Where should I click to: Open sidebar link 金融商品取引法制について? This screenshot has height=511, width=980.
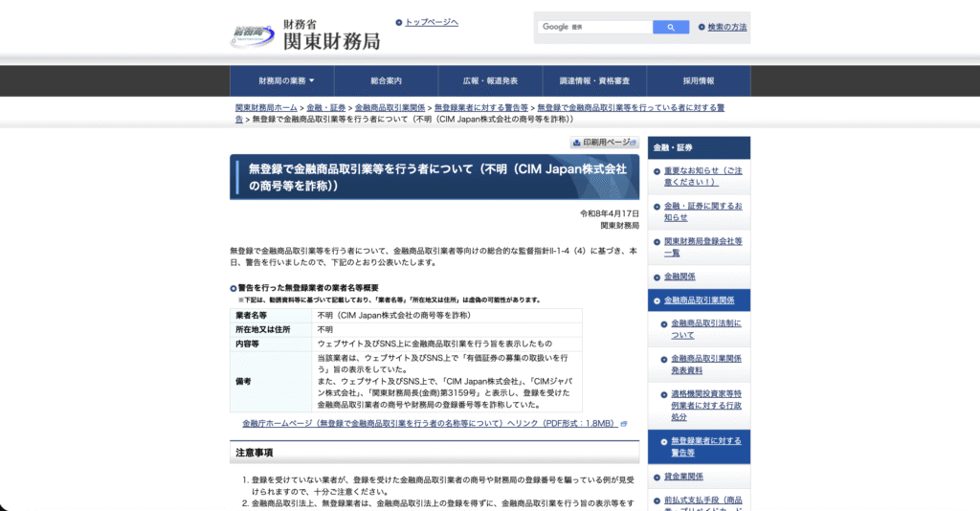tap(706, 329)
